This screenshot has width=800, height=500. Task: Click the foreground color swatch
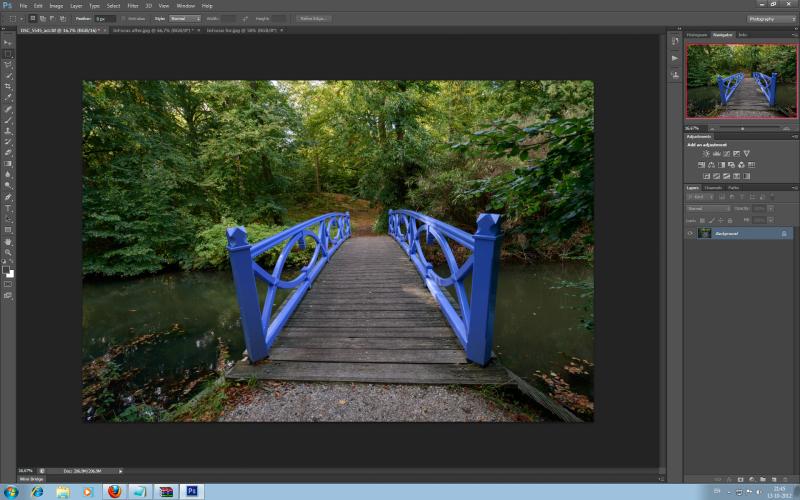tap(6, 269)
